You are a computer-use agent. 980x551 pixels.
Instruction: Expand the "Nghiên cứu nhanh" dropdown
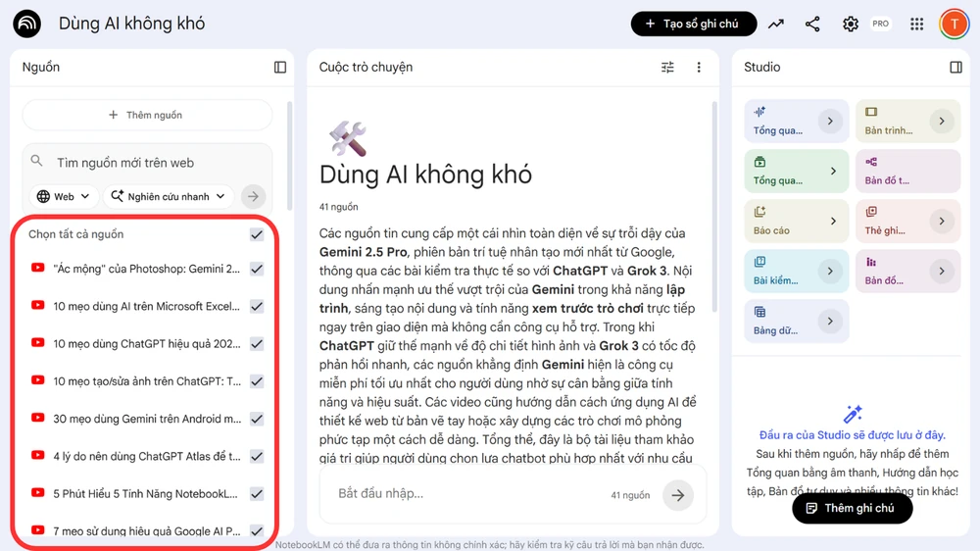169,196
